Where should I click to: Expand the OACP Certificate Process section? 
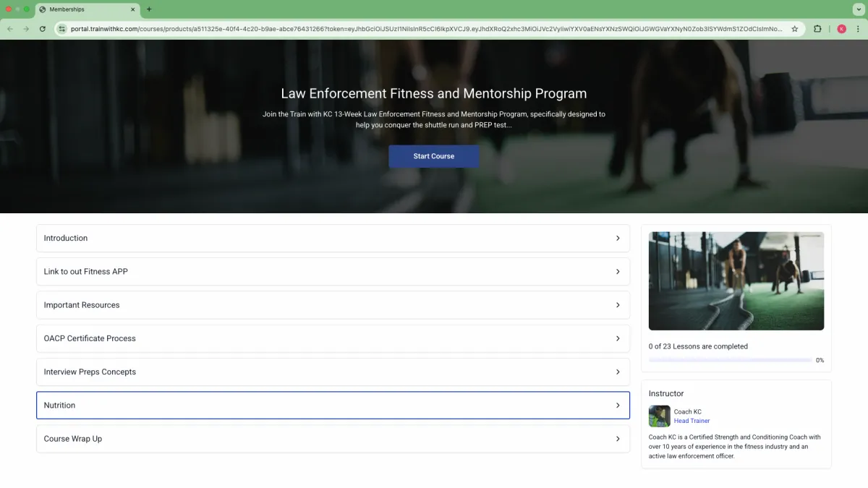(333, 338)
